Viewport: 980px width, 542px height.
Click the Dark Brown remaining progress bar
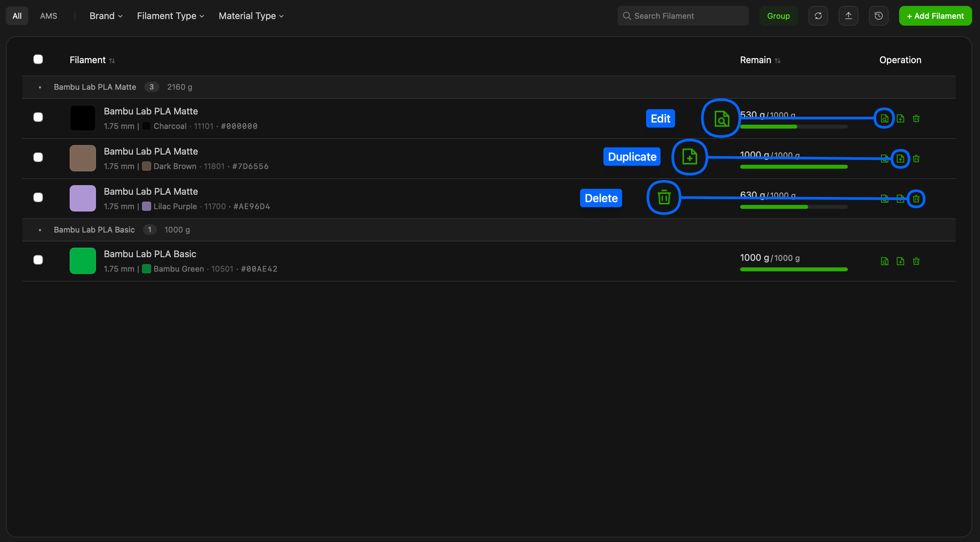(x=794, y=167)
